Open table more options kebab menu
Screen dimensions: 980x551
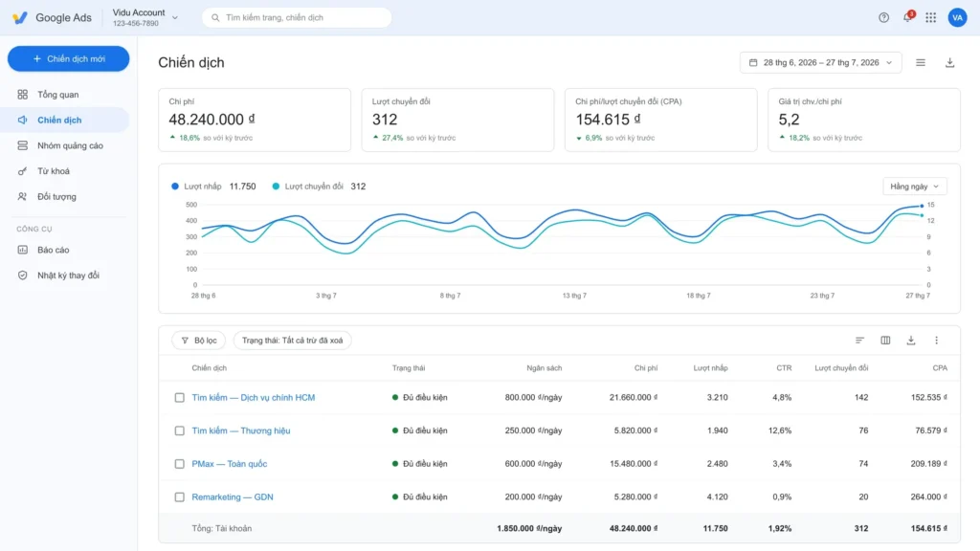(936, 341)
